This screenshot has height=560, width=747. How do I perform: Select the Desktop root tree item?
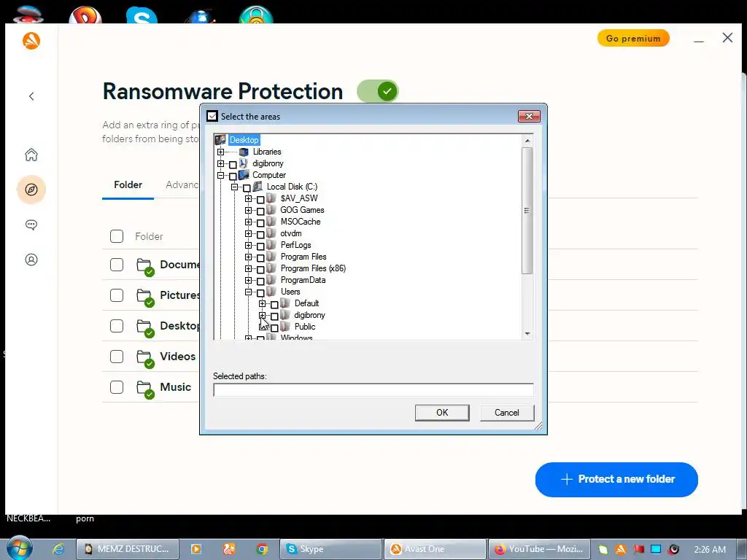(x=244, y=140)
